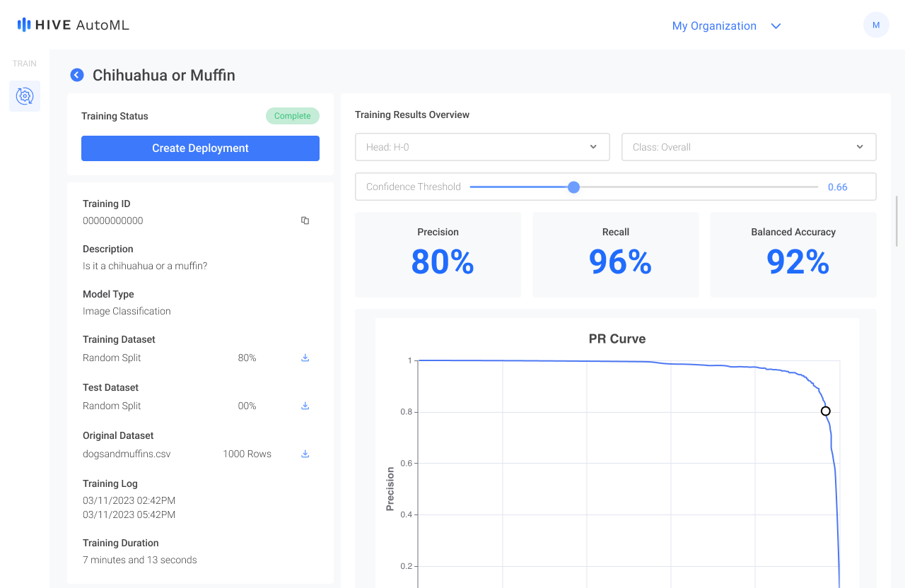Click the PR Curve chart title
The image size is (905, 588).
tap(617, 339)
